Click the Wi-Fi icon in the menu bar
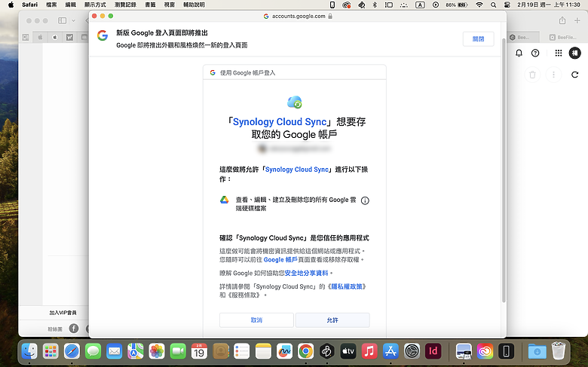 (x=479, y=5)
